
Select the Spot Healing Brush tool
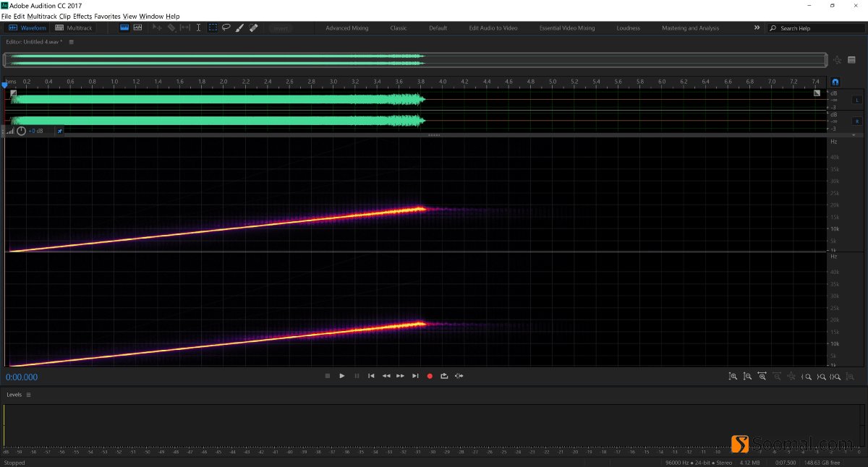click(x=253, y=27)
